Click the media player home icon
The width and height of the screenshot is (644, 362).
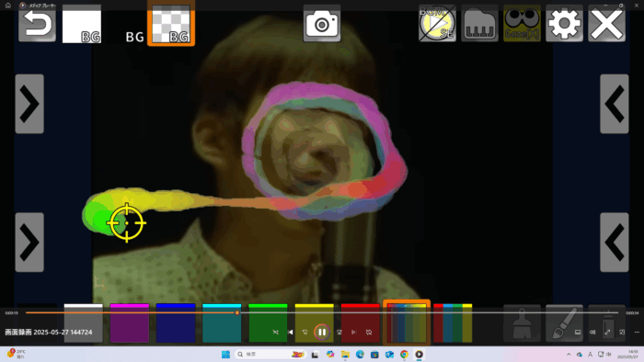(7, 6)
